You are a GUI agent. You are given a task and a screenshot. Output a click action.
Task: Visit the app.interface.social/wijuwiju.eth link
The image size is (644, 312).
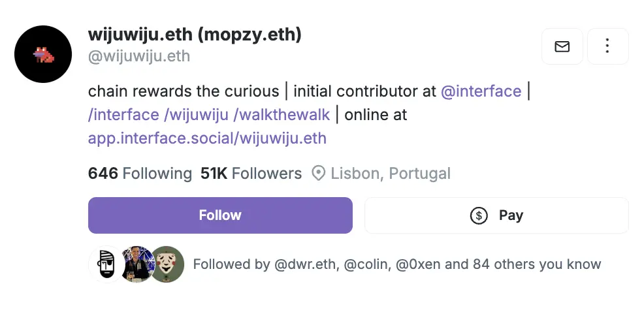(207, 138)
